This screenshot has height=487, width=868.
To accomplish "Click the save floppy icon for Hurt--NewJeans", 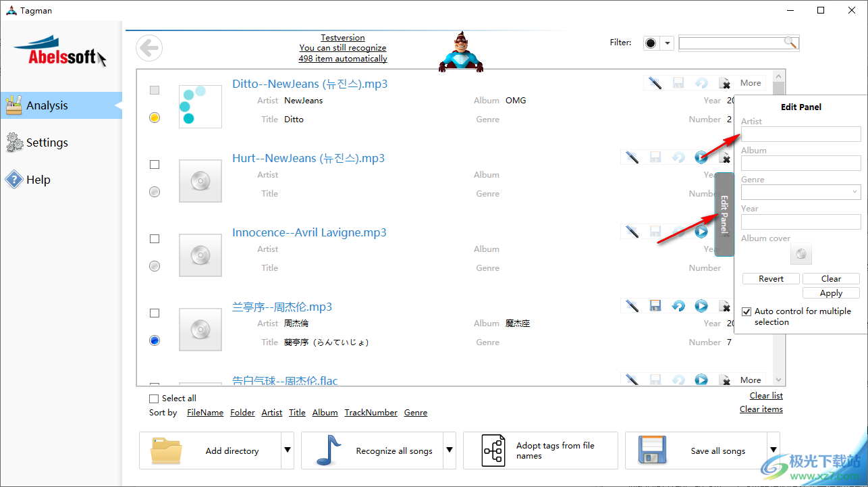I will click(655, 157).
